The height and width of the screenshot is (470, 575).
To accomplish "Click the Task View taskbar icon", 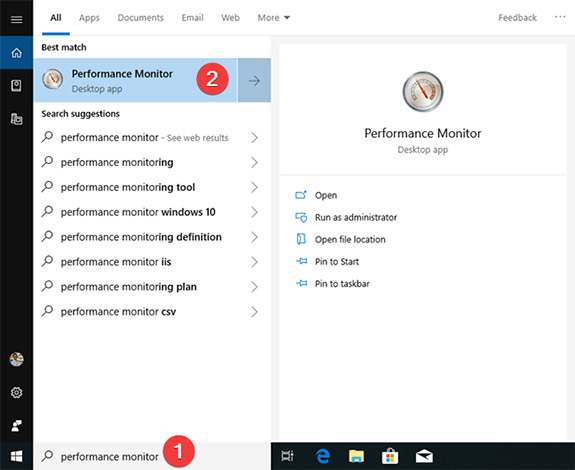I will [x=288, y=456].
